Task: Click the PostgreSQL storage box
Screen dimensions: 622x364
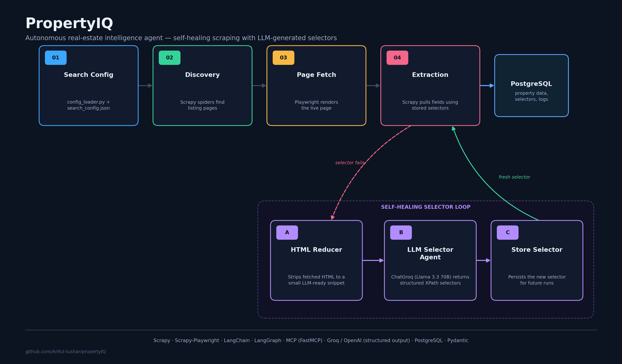Action: [531, 86]
